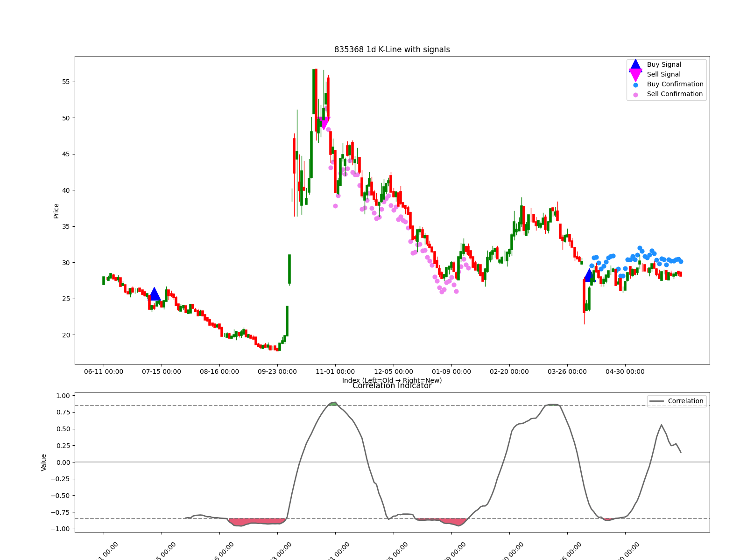Click the 'Value' y-axis label
The width and height of the screenshot is (747, 560).
(x=44, y=462)
